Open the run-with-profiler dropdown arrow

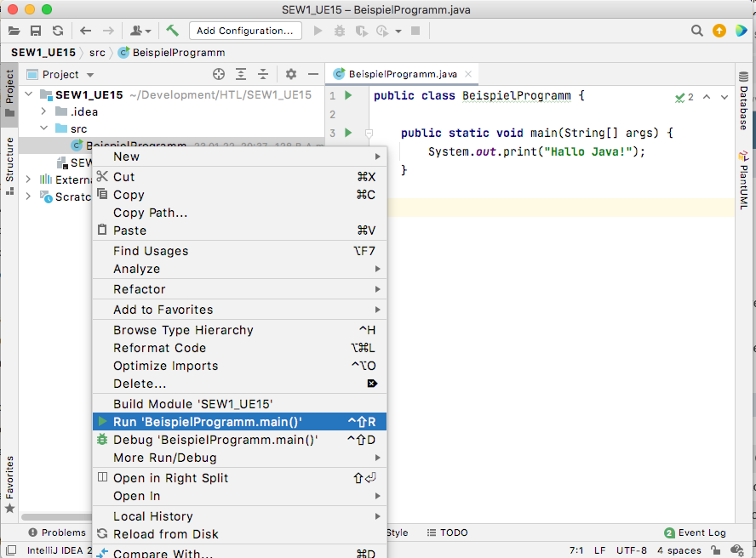[x=398, y=31]
